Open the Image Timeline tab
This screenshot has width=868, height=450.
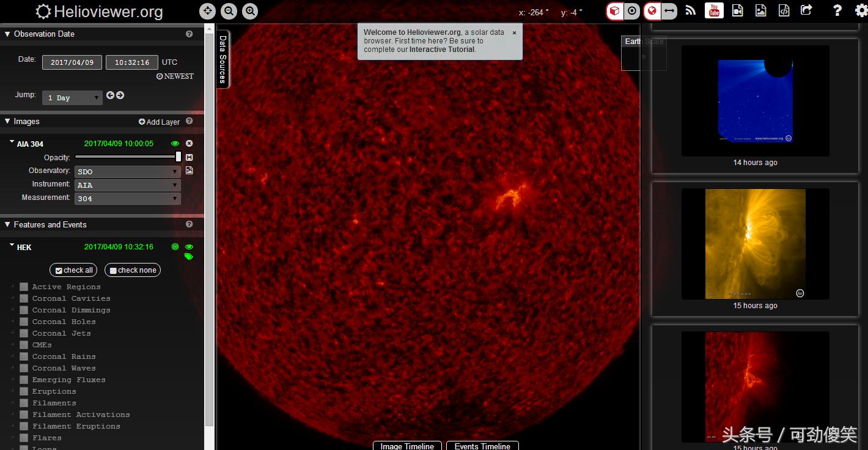click(x=408, y=446)
